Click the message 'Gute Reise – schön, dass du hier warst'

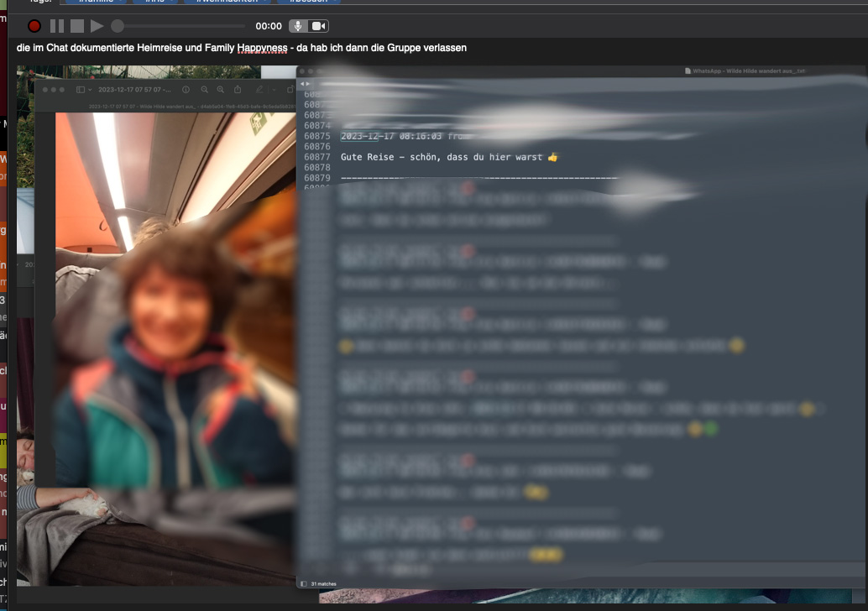point(442,157)
